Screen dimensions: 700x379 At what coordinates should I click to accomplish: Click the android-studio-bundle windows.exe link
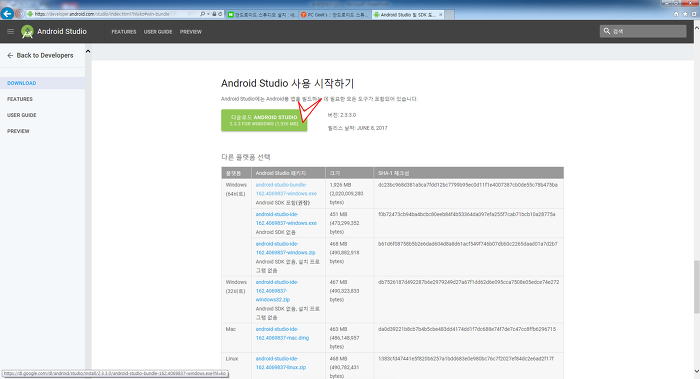286,189
